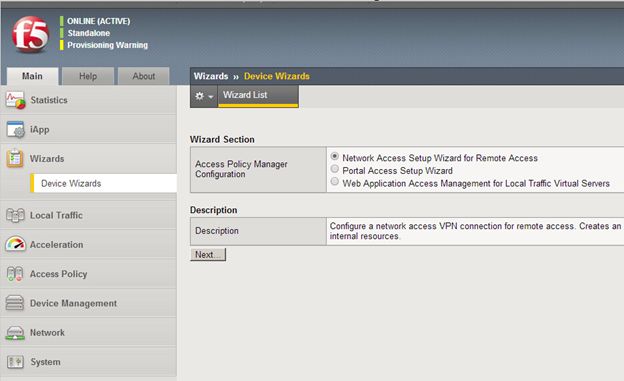Select the Network icon in sidebar
This screenshot has width=624, height=381.
(x=15, y=332)
